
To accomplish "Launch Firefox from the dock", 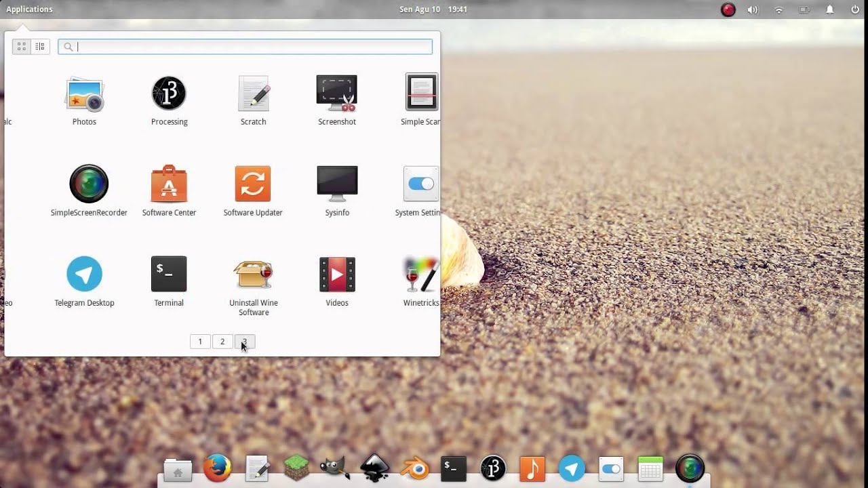I will coord(217,468).
